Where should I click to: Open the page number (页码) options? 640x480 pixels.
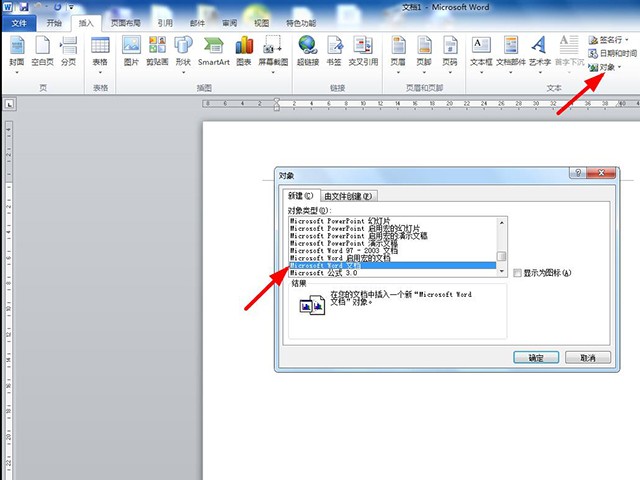point(450,51)
